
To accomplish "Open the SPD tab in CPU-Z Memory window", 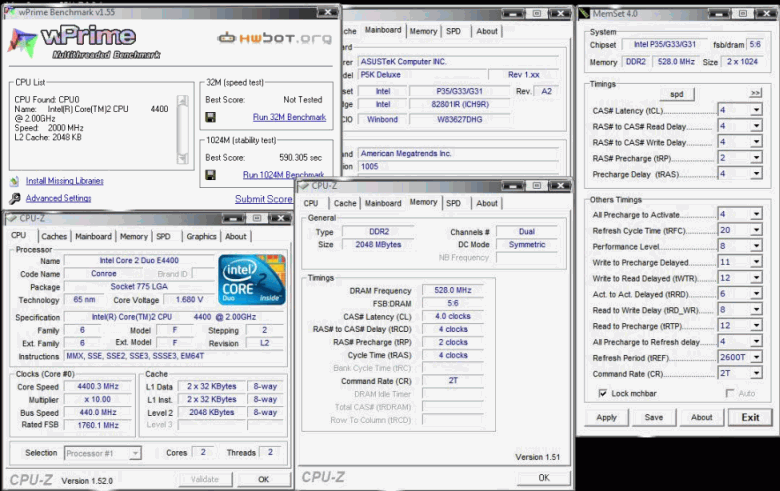I will tap(453, 203).
